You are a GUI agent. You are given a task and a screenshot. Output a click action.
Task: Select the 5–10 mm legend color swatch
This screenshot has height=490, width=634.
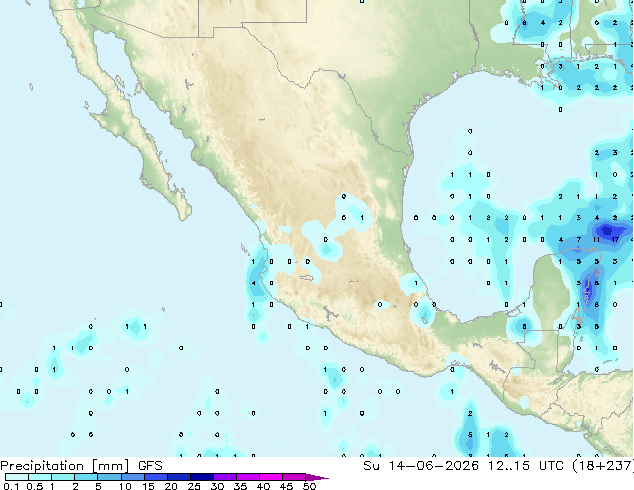(109, 477)
